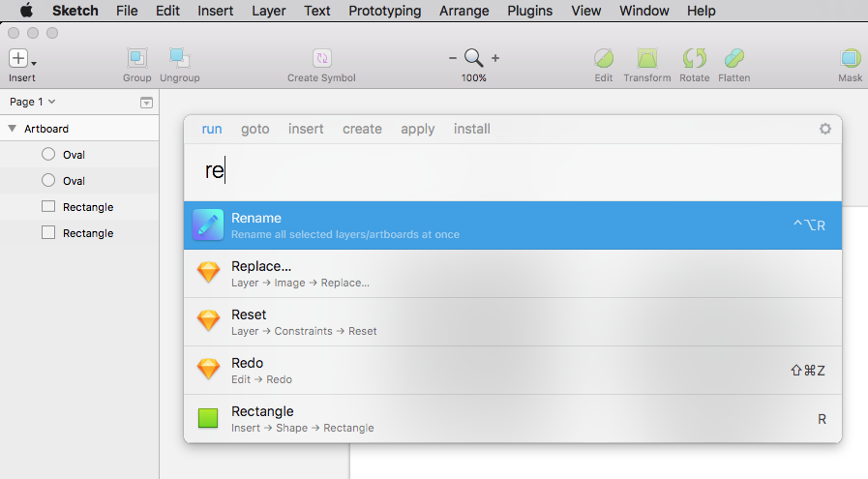Click the Group toolbar icon
Image resolution: width=868 pixels, height=479 pixels.
[136, 58]
